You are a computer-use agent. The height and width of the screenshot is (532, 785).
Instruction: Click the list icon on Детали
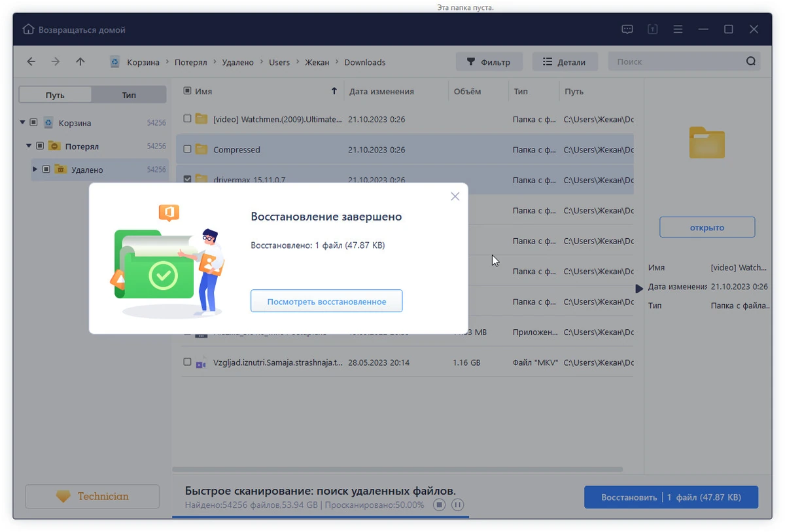tap(548, 62)
